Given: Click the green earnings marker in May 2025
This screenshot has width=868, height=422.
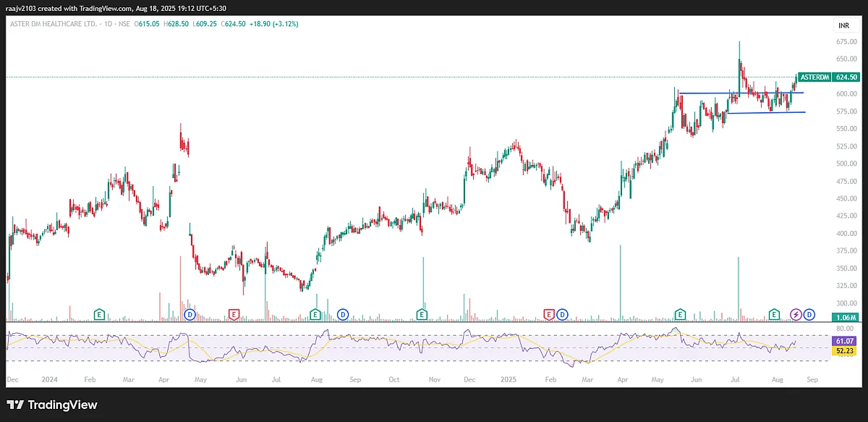Looking at the screenshot, I should (680, 314).
